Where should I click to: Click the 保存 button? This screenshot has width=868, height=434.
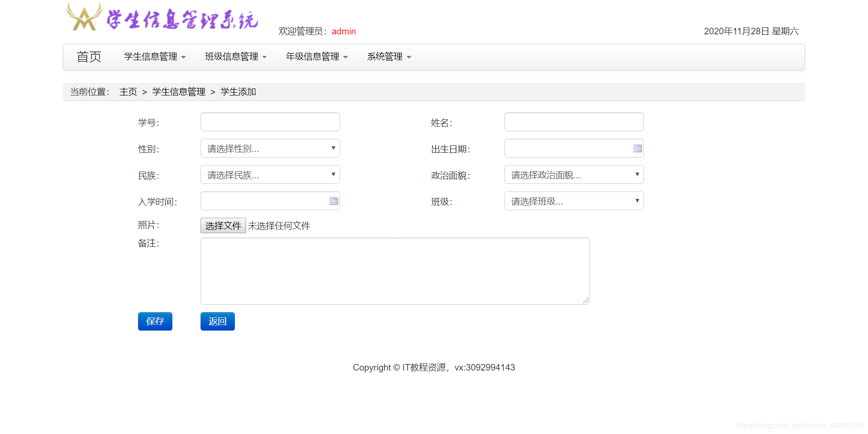pyautogui.click(x=155, y=321)
